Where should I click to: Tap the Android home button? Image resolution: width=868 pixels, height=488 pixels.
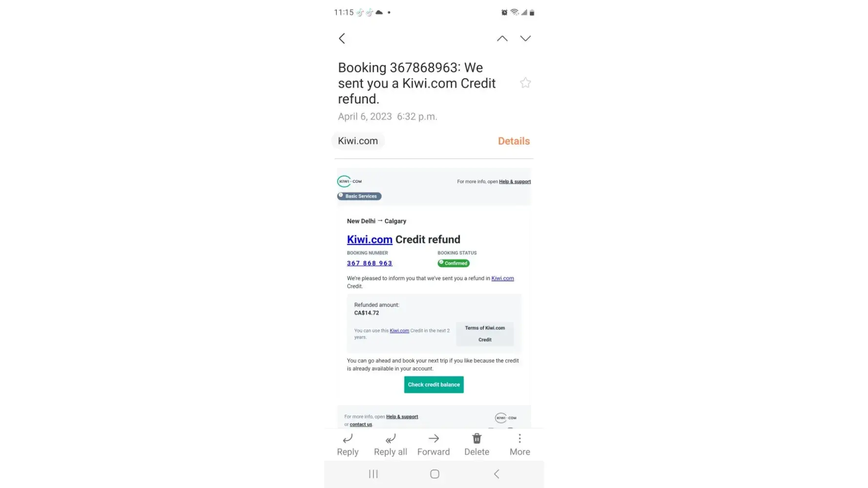[434, 474]
